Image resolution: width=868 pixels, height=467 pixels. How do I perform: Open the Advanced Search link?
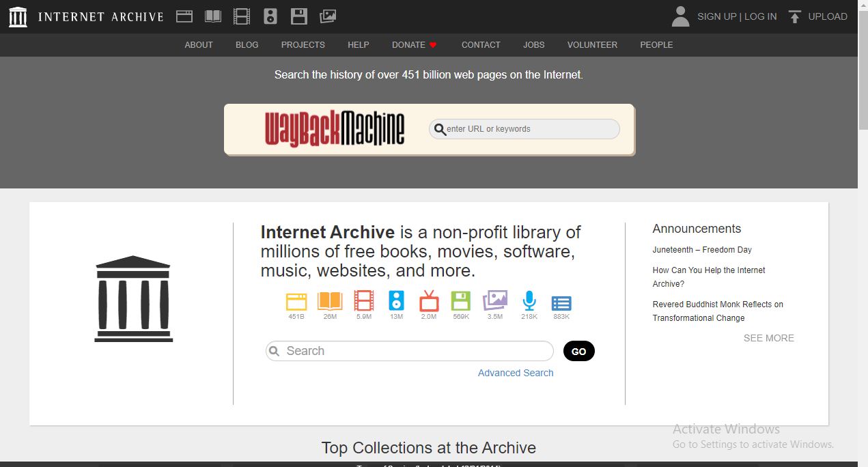pos(516,373)
